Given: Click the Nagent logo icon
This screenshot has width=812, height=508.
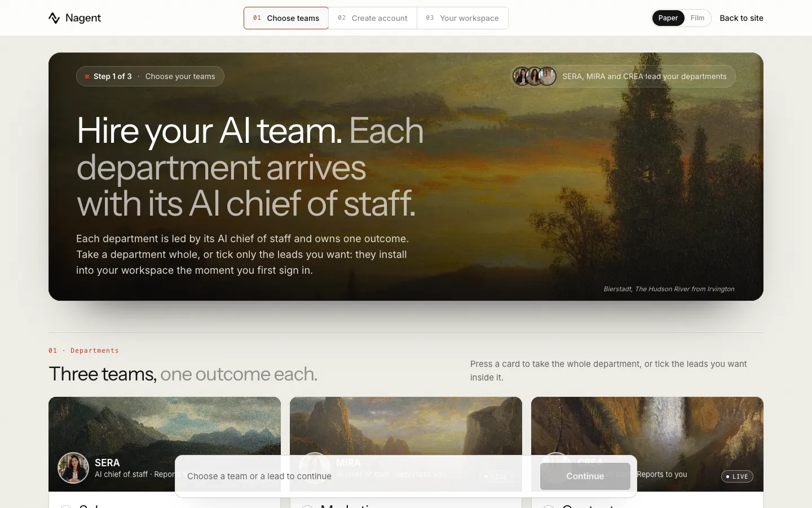Looking at the screenshot, I should coord(54,18).
